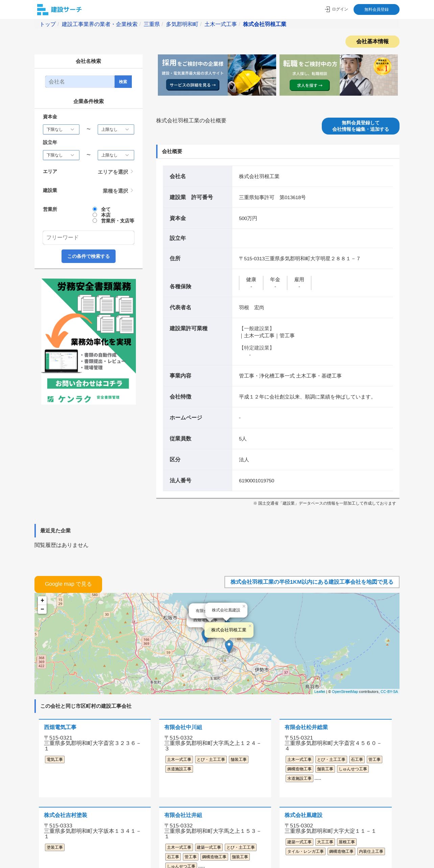The height and width of the screenshot is (868, 434).
Task: Close the 株式会社羽根工業 map popup
Action: point(250,626)
